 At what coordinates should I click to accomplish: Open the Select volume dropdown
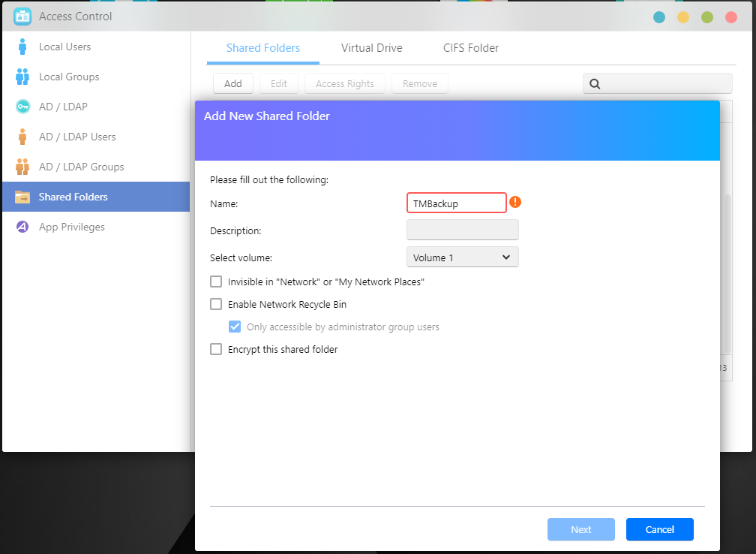[462, 257]
